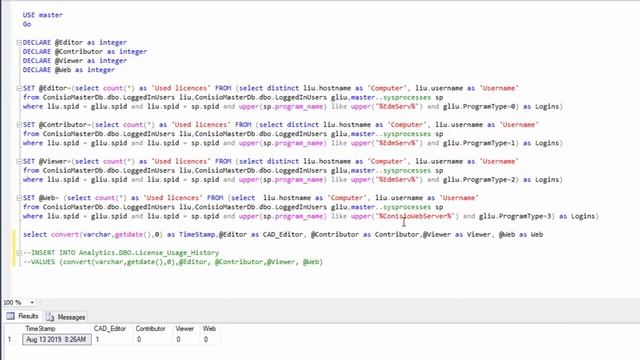
Task: Select the TimeStamp column header
Action: click(x=40, y=329)
